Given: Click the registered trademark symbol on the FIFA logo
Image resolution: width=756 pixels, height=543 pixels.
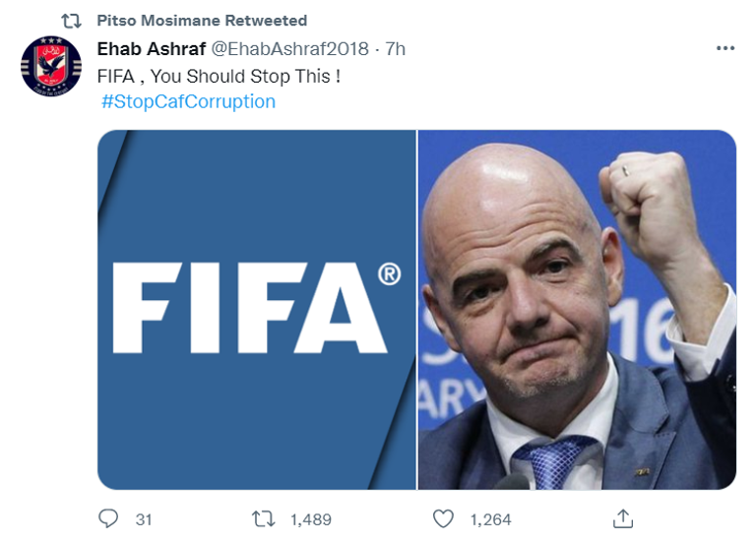Looking at the screenshot, I should click(390, 275).
